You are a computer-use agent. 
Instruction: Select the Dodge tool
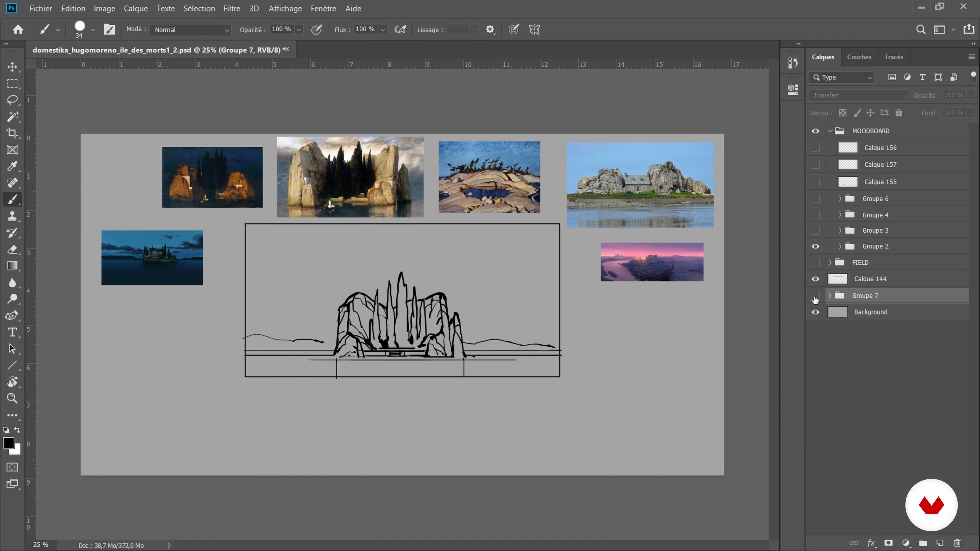point(12,299)
